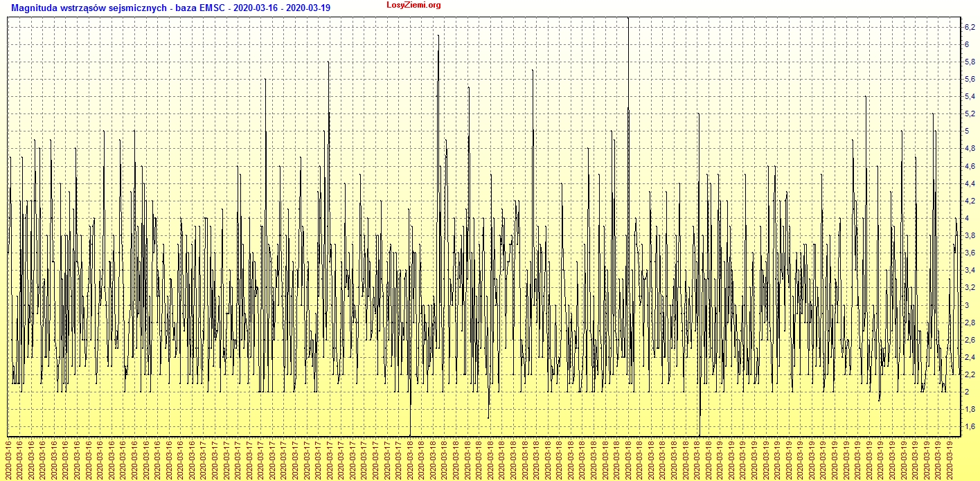Pick the 2,6 magnitude axis label
The width and height of the screenshot is (980, 481).
coord(970,340)
